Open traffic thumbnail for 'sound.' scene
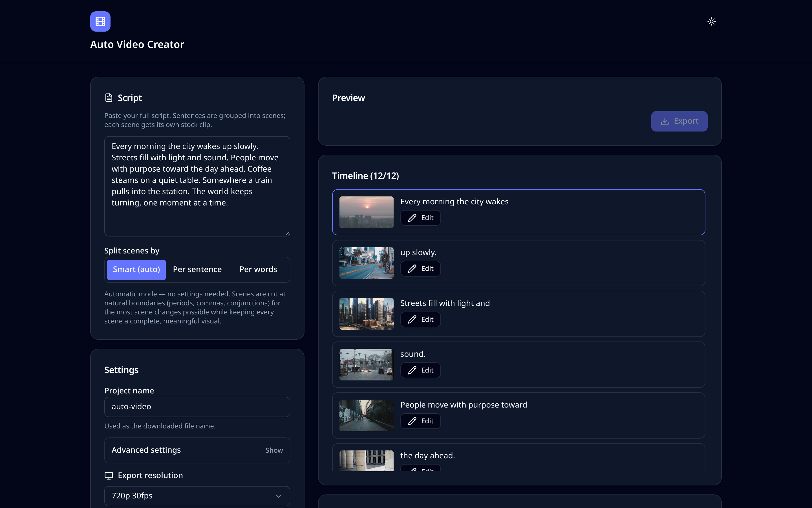This screenshot has width=812, height=508. pos(367,365)
